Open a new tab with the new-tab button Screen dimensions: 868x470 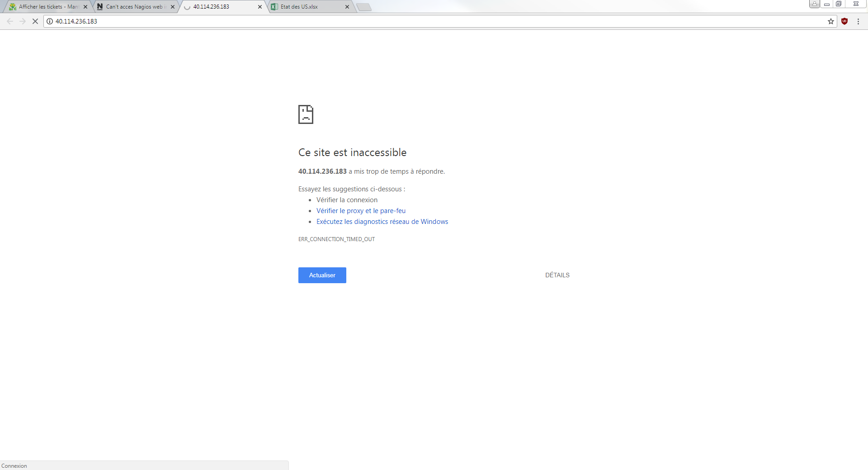[364, 7]
